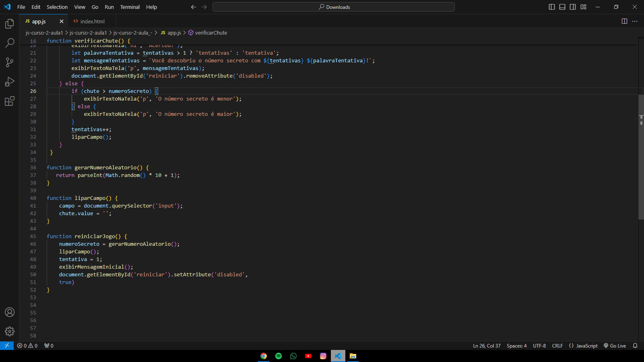Open the Manage gear icon

(10, 331)
